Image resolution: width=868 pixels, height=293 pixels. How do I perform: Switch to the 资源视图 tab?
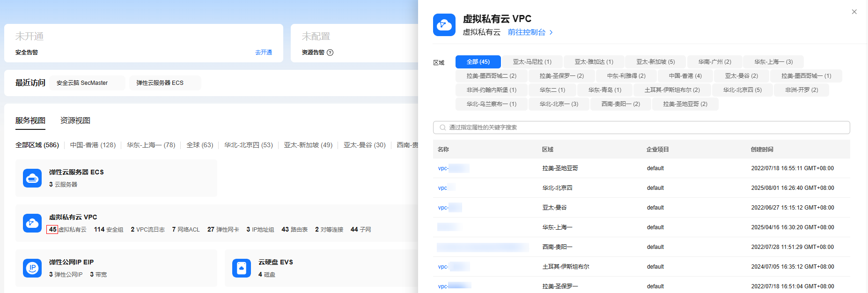click(75, 120)
